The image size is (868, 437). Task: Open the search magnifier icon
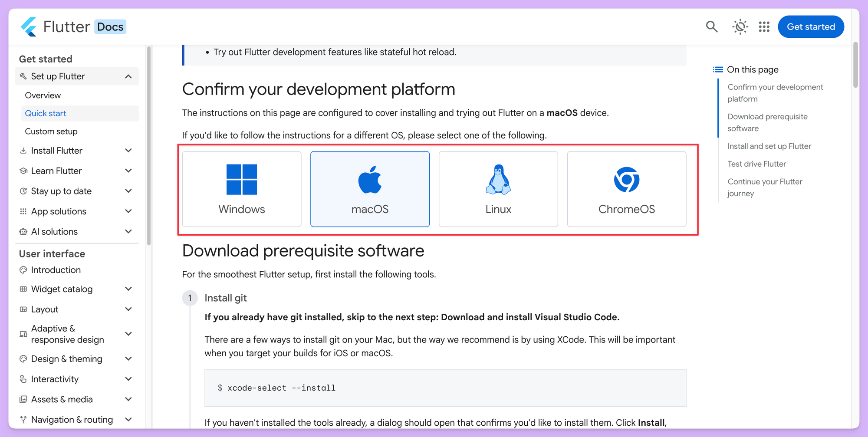click(712, 27)
